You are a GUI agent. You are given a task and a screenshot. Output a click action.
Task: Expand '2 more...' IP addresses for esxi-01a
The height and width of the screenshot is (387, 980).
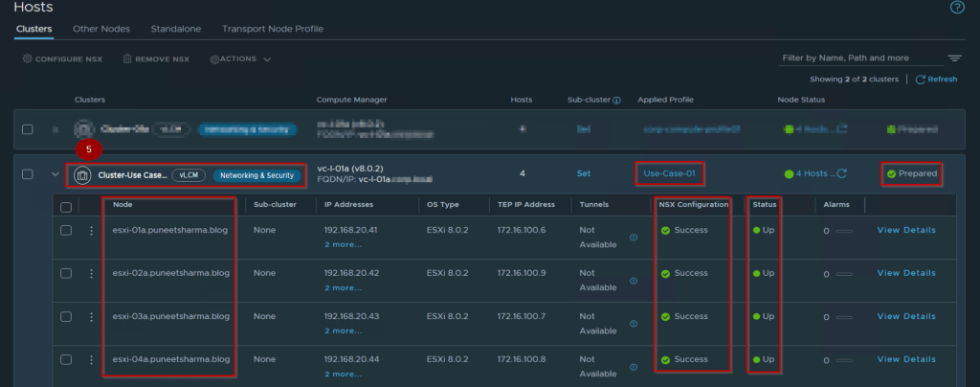(343, 244)
